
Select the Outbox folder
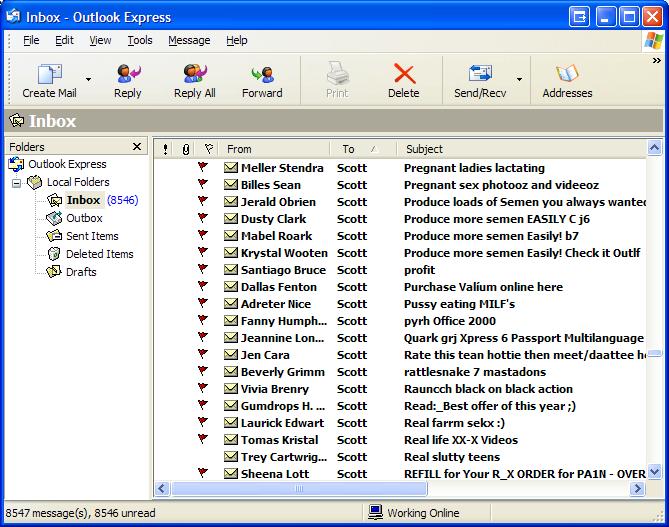coord(84,218)
